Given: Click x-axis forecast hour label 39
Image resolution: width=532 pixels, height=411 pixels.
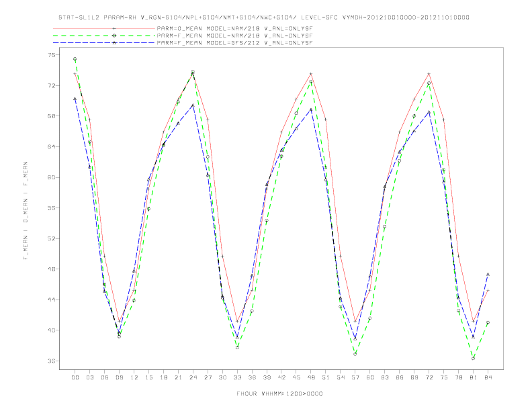Looking at the screenshot, I should 267,377.
